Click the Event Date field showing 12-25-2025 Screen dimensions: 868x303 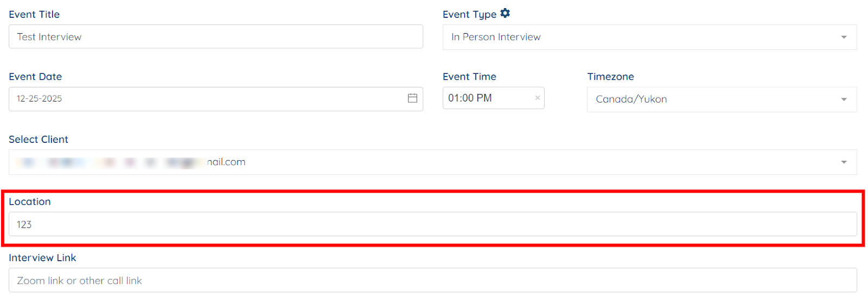point(206,99)
